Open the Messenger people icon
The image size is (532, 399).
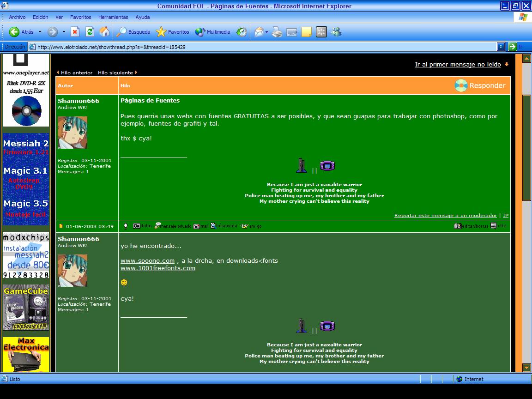click(x=336, y=32)
